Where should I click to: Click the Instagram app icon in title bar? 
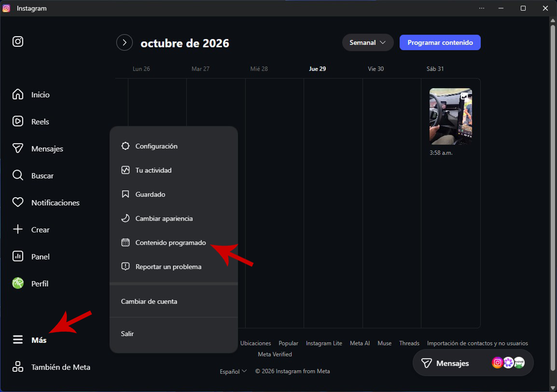click(x=6, y=8)
